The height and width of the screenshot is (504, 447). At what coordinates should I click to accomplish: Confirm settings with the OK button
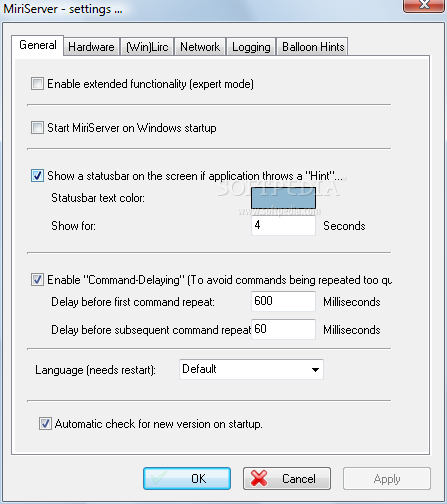(187, 479)
